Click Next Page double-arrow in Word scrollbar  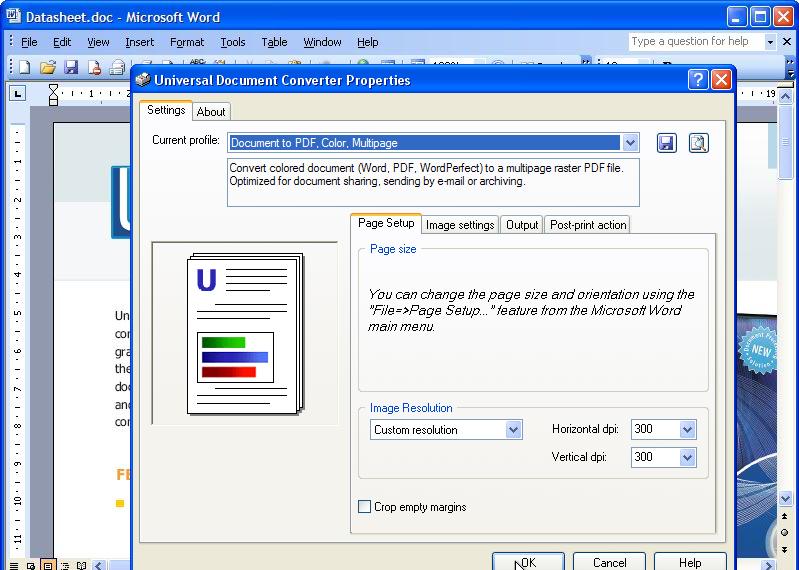pyautogui.click(x=785, y=549)
